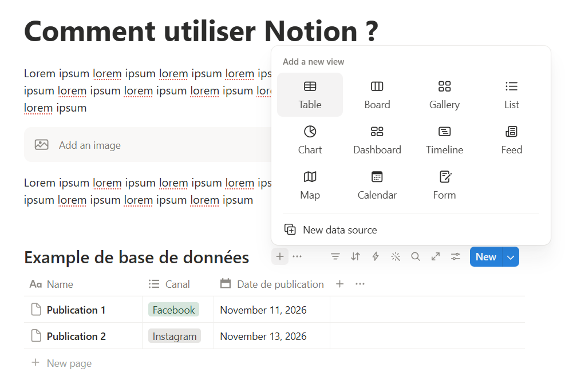Image resolution: width=565 pixels, height=392 pixels.
Task: Add a Calendar view
Action: [x=377, y=185]
